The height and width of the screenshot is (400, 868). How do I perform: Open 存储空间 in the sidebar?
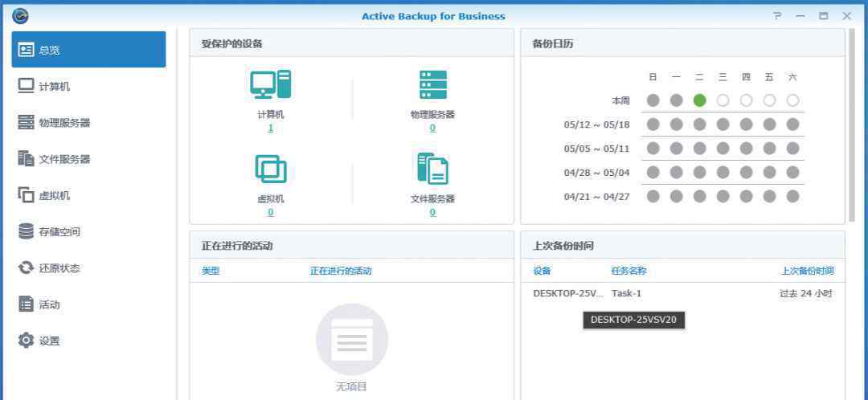pos(60,232)
